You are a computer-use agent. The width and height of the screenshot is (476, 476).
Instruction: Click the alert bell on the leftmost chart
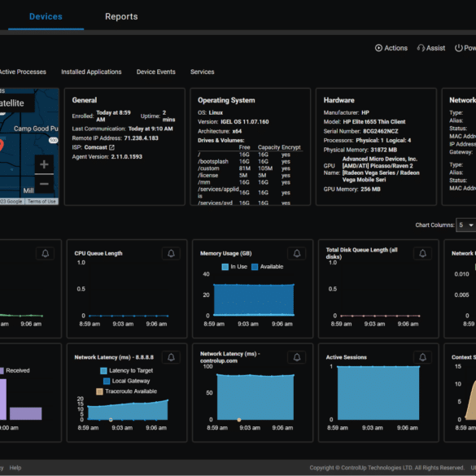[46, 254]
